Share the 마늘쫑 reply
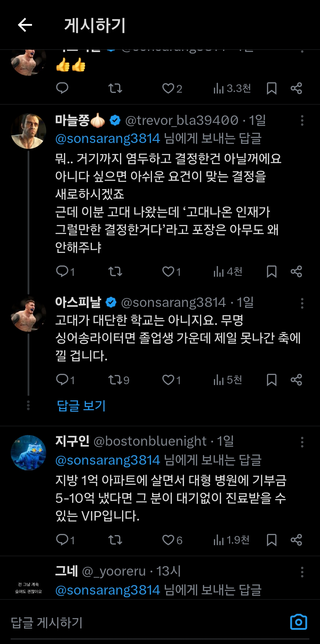 pos(296,271)
